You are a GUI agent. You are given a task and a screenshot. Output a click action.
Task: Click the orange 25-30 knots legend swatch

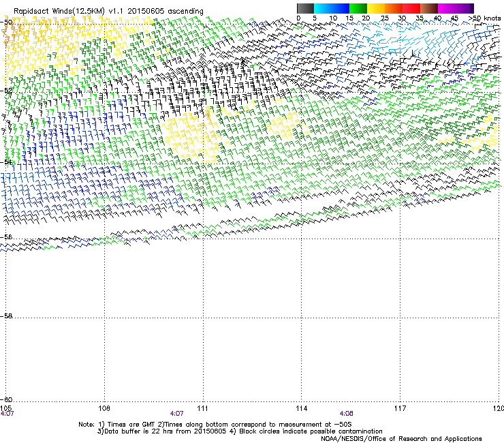point(394,8)
